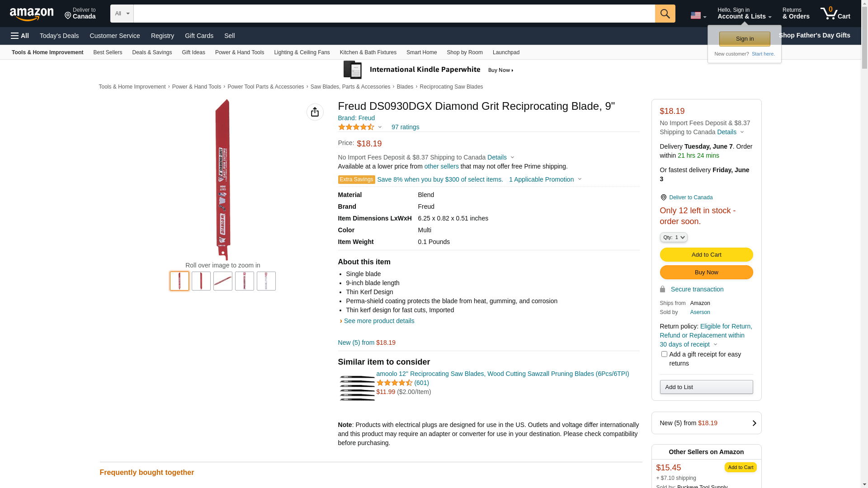Select Best Sellers in the sub-navigation
Image resolution: width=868 pixels, height=488 pixels.
pyautogui.click(x=108, y=52)
